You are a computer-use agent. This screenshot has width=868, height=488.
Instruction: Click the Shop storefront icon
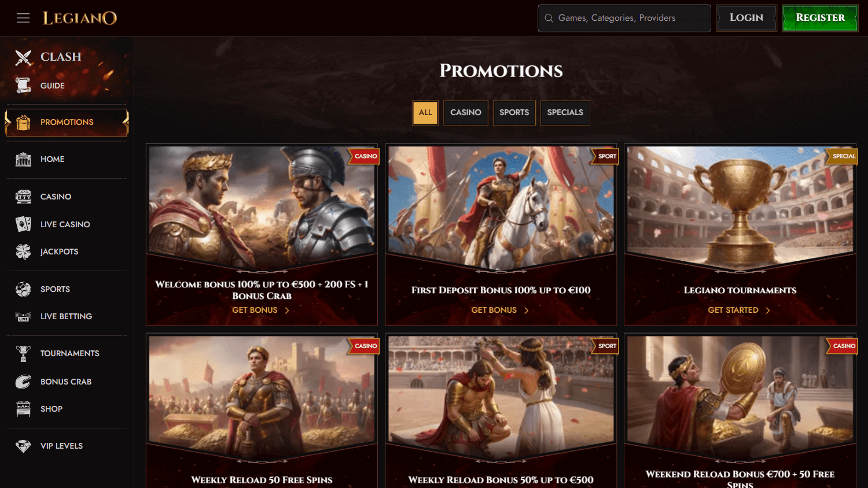click(23, 409)
